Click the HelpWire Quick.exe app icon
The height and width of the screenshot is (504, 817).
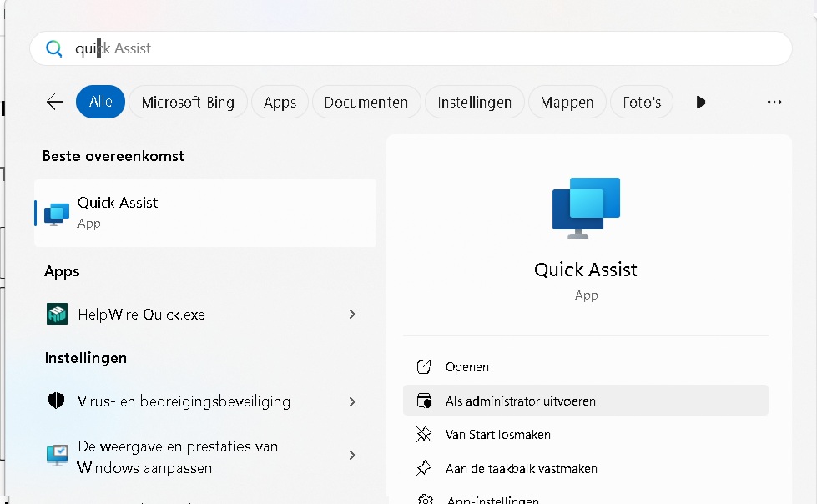(x=57, y=314)
